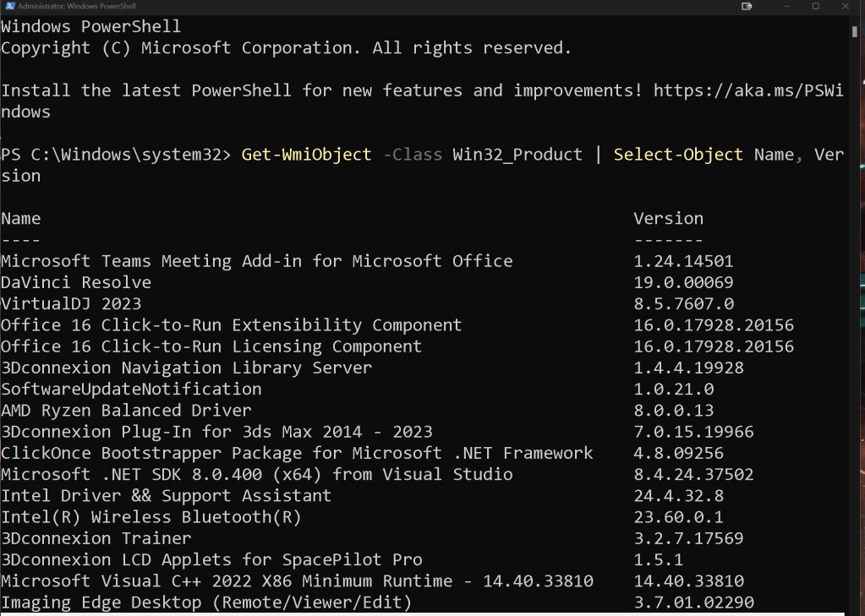
Task: Click version value 1.4.4.19928
Action: (x=688, y=368)
